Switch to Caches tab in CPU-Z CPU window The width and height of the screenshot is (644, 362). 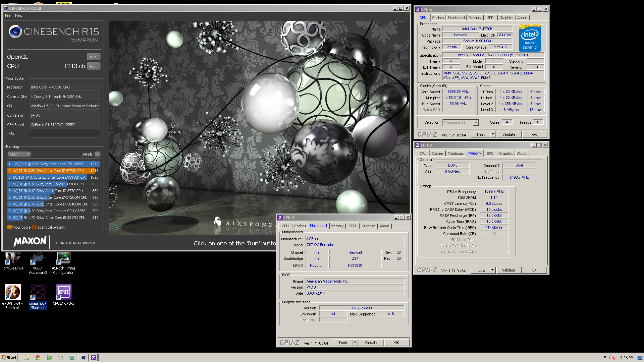438,18
